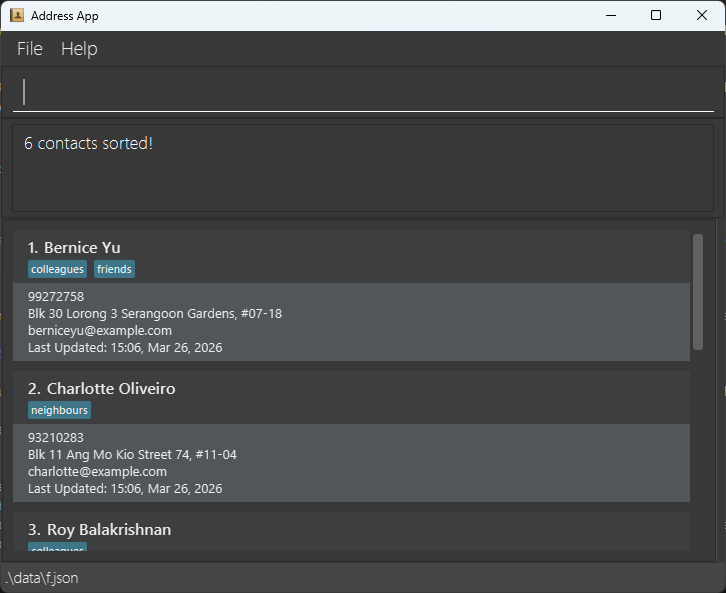The image size is (726, 593).
Task: Click the berniceyu@example.com email
Action: tap(100, 331)
